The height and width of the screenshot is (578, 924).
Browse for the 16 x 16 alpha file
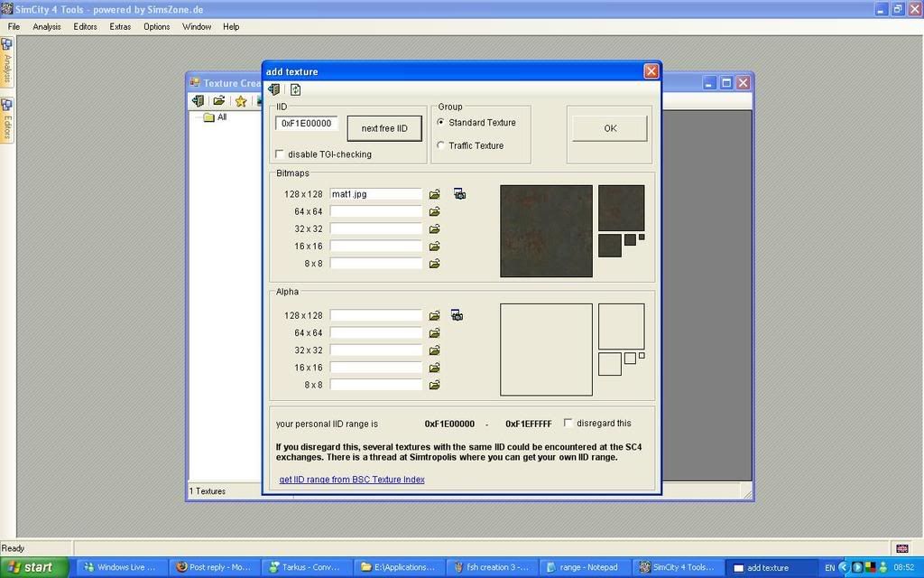click(434, 368)
